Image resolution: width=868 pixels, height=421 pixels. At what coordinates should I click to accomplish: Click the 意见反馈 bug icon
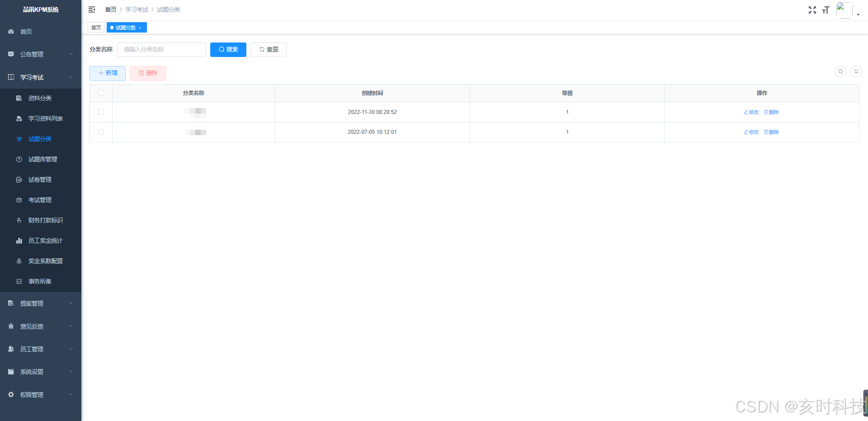(11, 326)
